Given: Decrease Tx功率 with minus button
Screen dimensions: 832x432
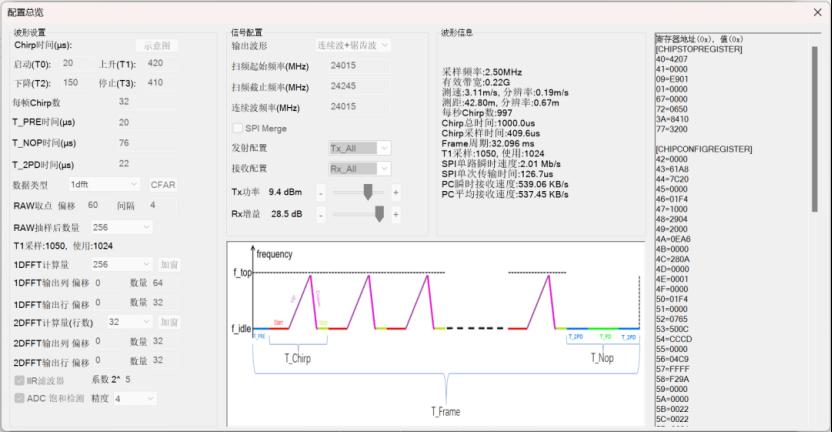Looking at the screenshot, I should [x=320, y=193].
